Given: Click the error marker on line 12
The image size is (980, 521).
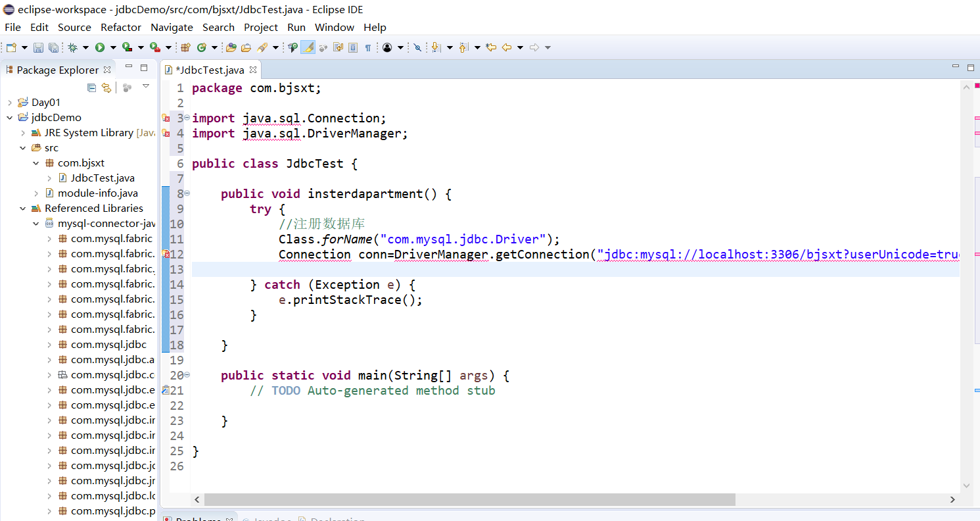Looking at the screenshot, I should 166,255.
